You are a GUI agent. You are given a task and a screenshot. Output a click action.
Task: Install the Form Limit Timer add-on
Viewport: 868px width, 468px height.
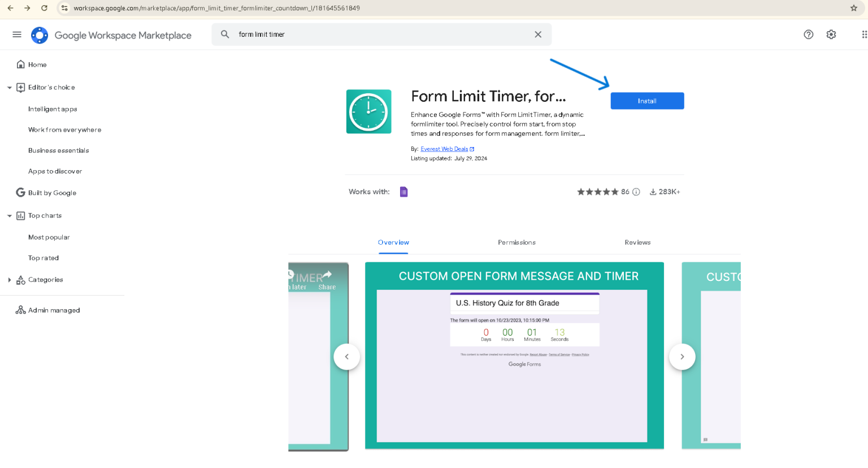[x=646, y=101]
